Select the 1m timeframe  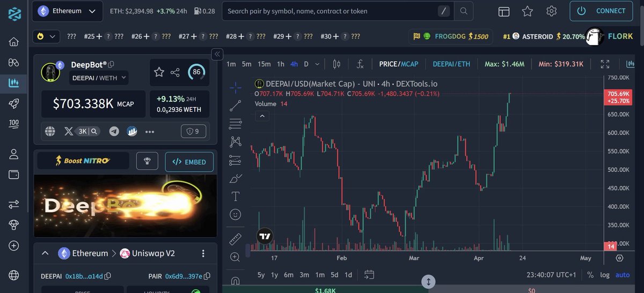(x=231, y=64)
